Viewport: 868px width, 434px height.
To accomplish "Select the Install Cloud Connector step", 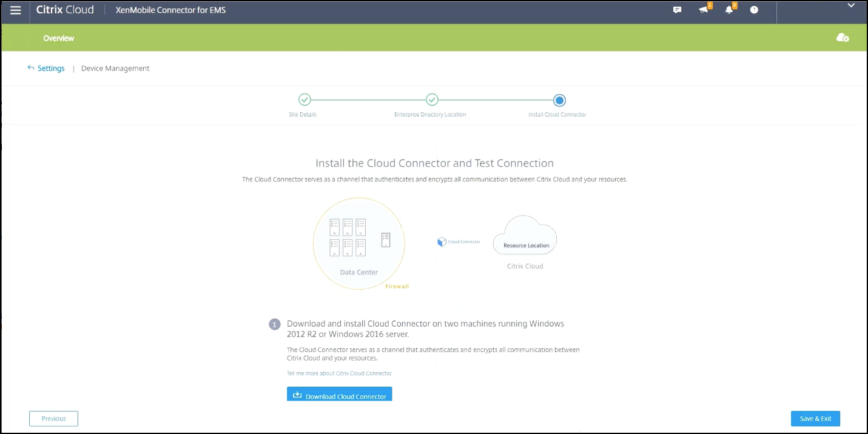I will [559, 100].
